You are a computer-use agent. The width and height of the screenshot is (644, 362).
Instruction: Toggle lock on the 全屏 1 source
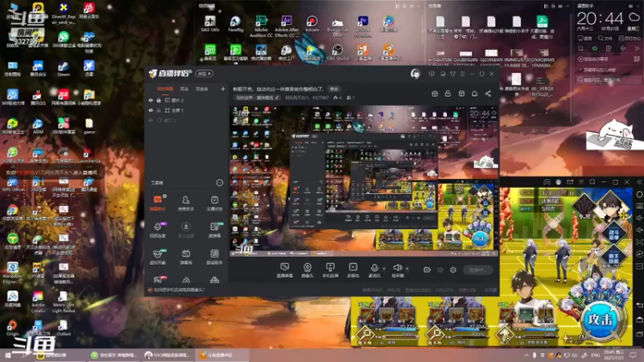click(x=159, y=110)
